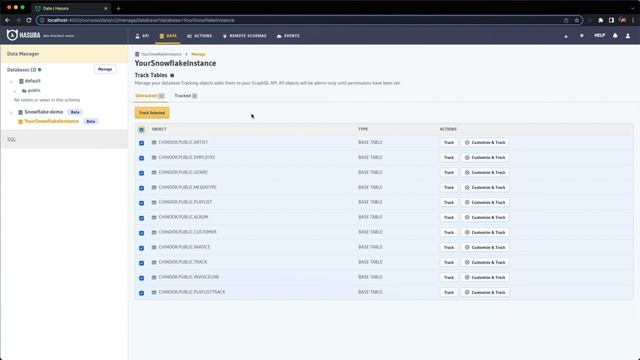Screen dimensions: 640x360
Task: Click Customize & Track for CHINOOK.PUBLIC.PLAYLISTTRACK
Action: pos(485,293)
